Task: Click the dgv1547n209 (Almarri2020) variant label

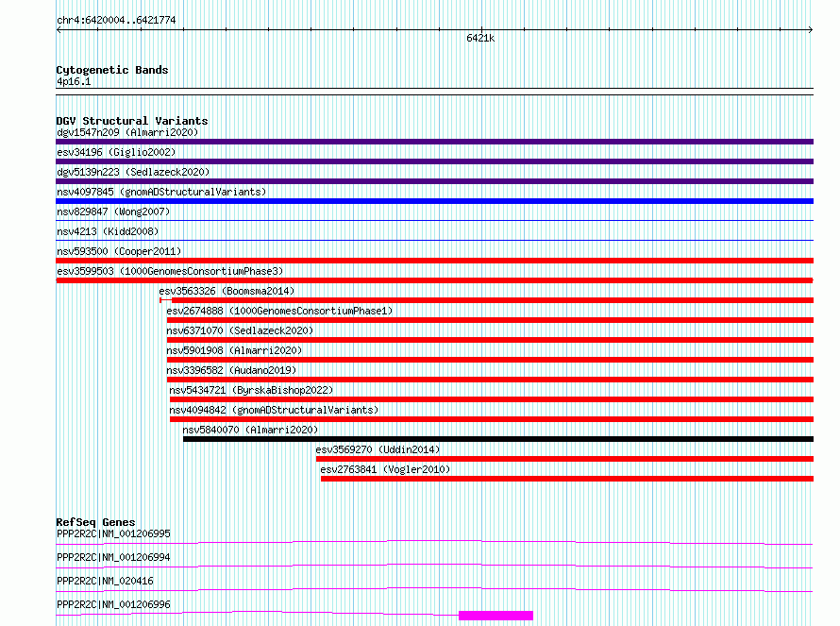Action: point(127,132)
